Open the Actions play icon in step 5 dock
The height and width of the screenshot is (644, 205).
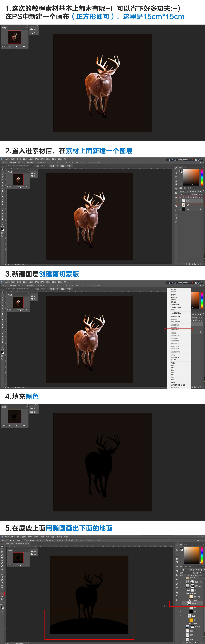[177, 580]
